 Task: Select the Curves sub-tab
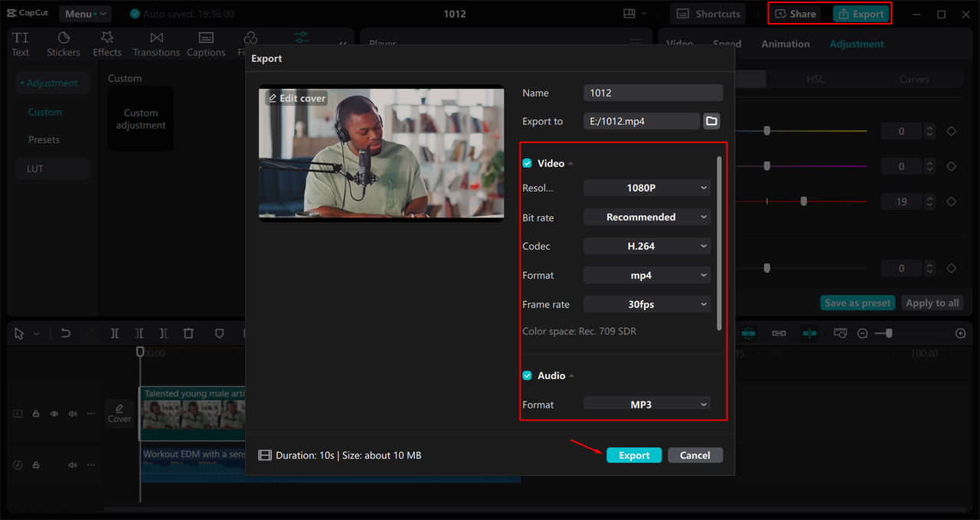coord(913,79)
